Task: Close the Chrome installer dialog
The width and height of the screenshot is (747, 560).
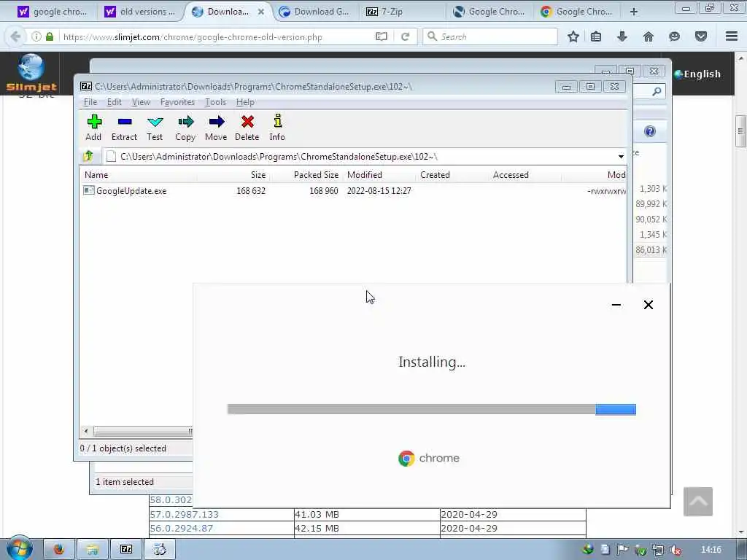Action: [648, 305]
